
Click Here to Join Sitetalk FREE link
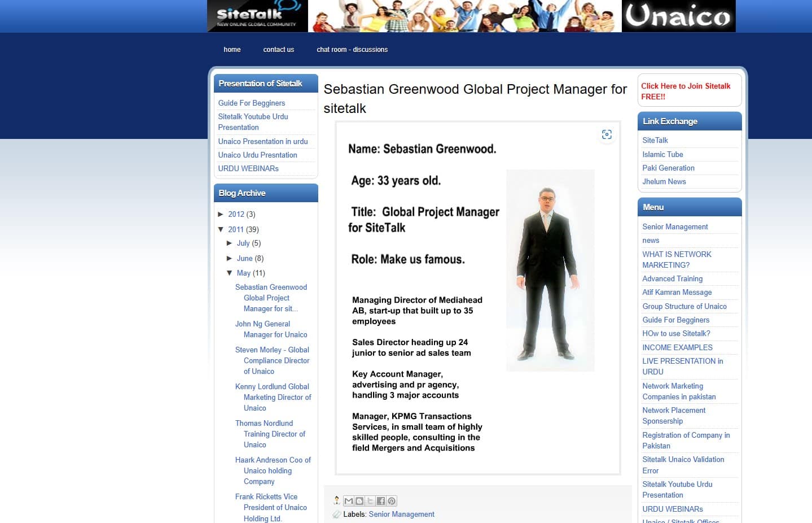(686, 91)
